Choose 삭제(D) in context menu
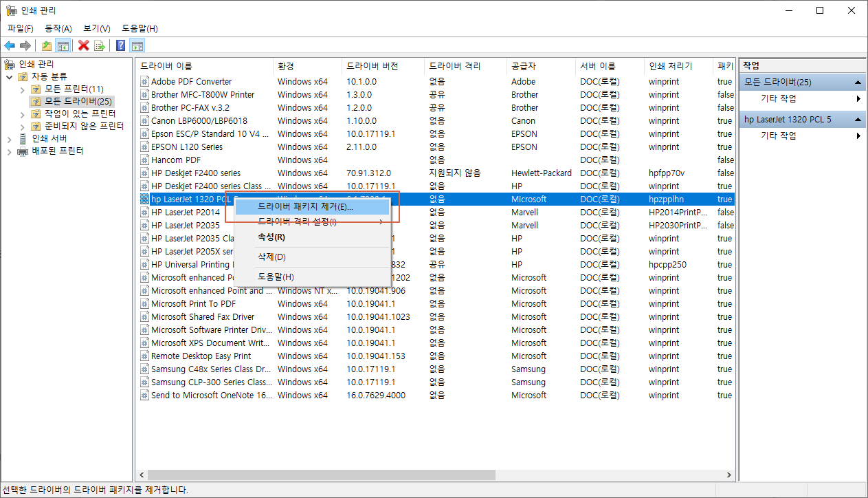The width and height of the screenshot is (868, 498). tap(313, 257)
